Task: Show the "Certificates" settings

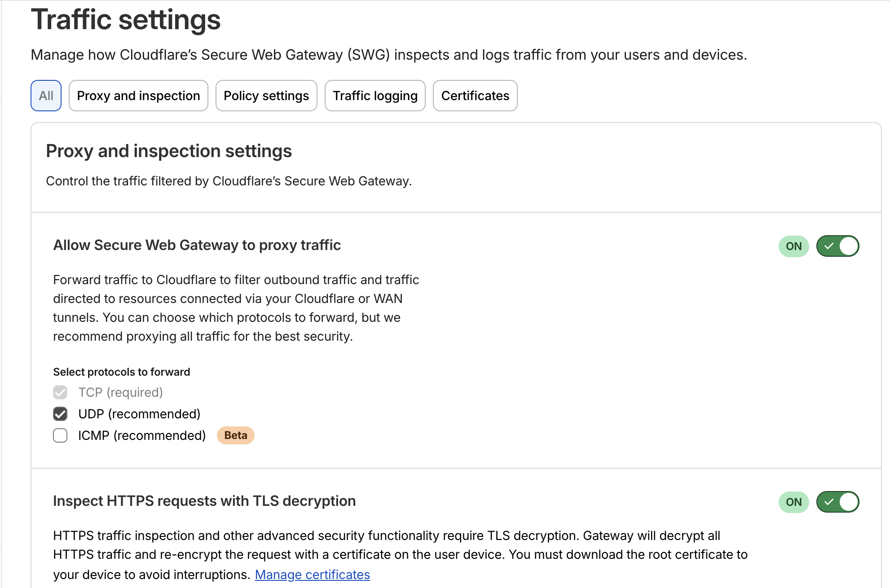Action: 475,95
